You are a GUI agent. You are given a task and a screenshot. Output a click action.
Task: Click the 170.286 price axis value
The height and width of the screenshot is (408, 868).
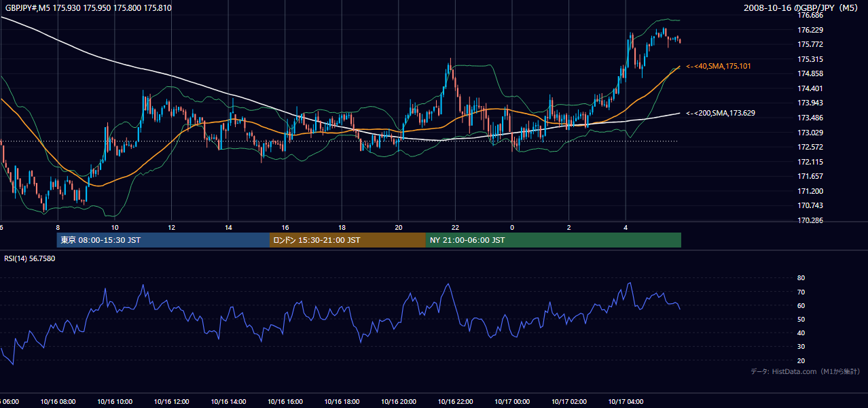[810, 220]
